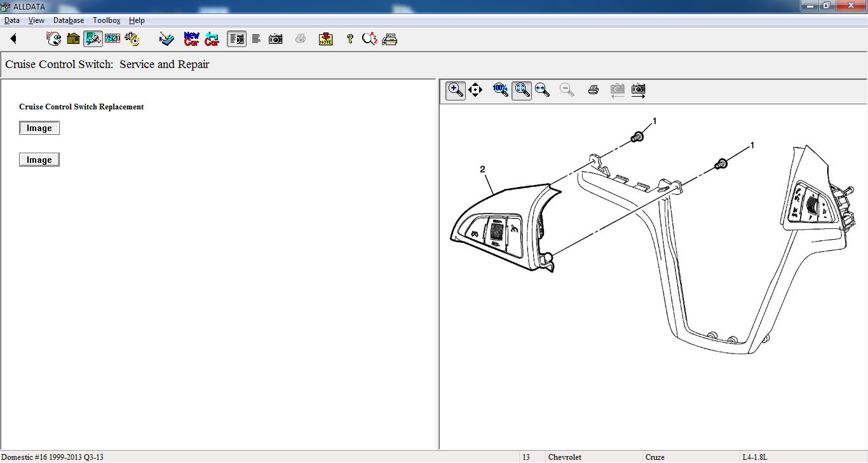Click the second Image button

coord(39,159)
